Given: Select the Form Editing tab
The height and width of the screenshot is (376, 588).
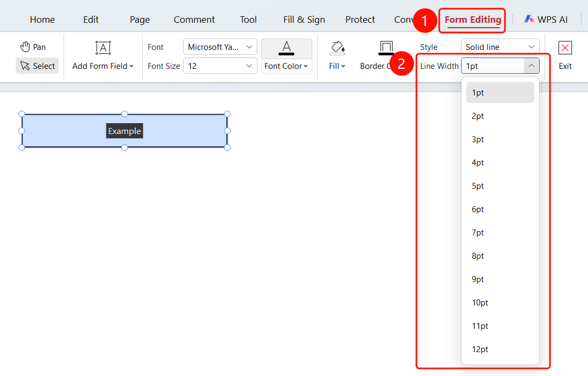Looking at the screenshot, I should coord(473,20).
